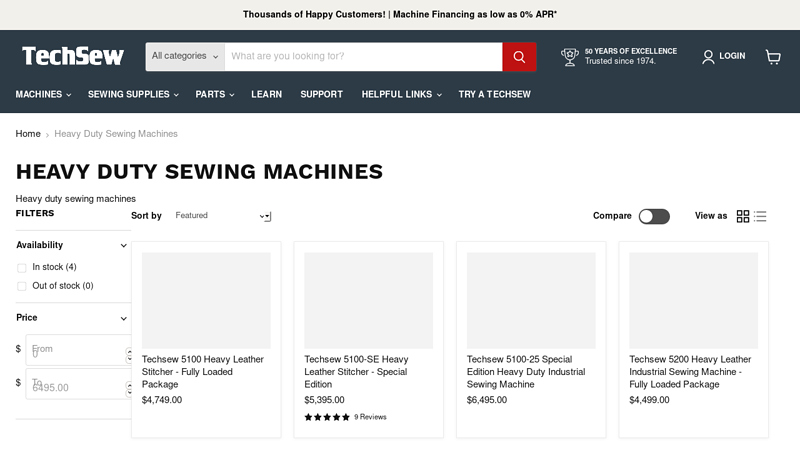This screenshot has height=450, width=800.
Task: Click the red search magnifier button
Action: [519, 57]
